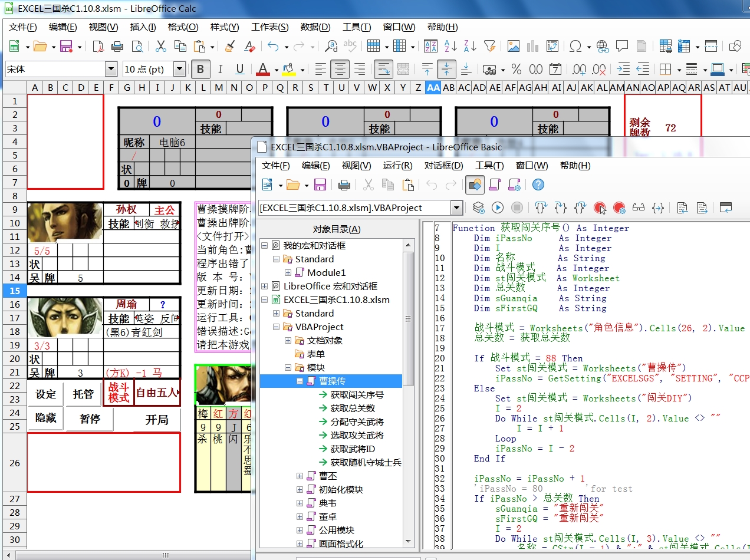750x560 pixels.
Task: Open Calc 数据(D) menu
Action: coord(315,27)
